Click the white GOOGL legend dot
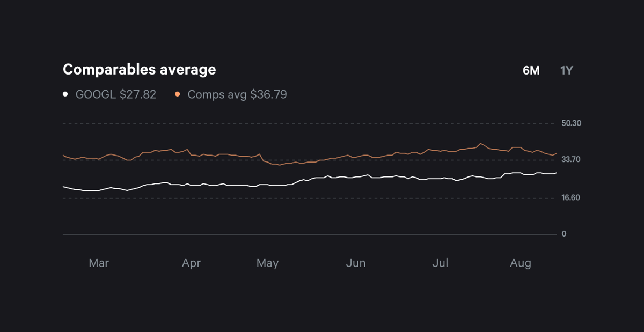This screenshot has width=644, height=332. [x=65, y=93]
